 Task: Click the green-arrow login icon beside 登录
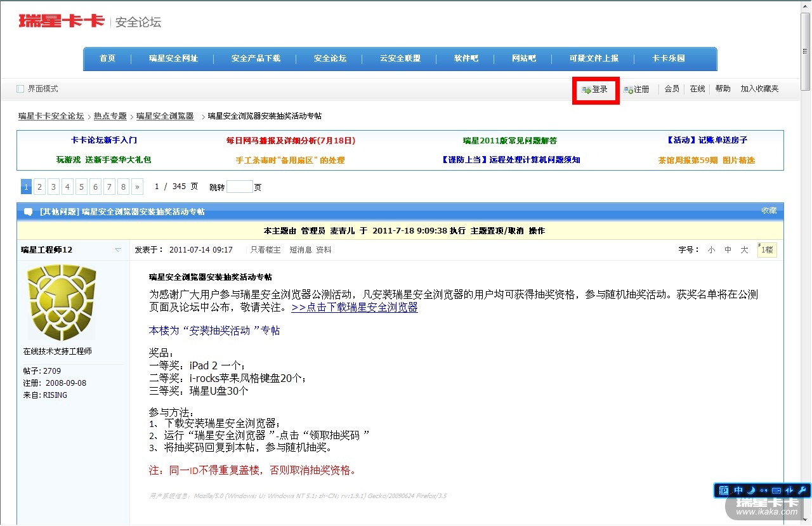[587, 90]
